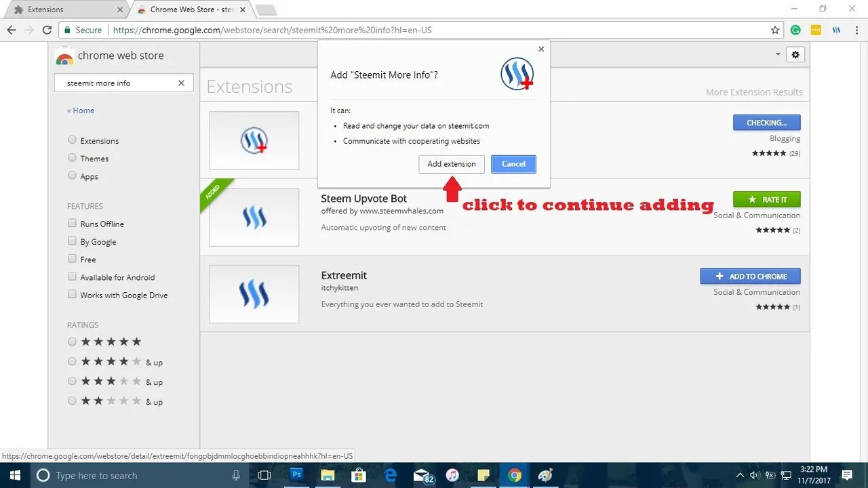Close the Add Steemit More Info dialog
868x488 pixels.
(540, 49)
